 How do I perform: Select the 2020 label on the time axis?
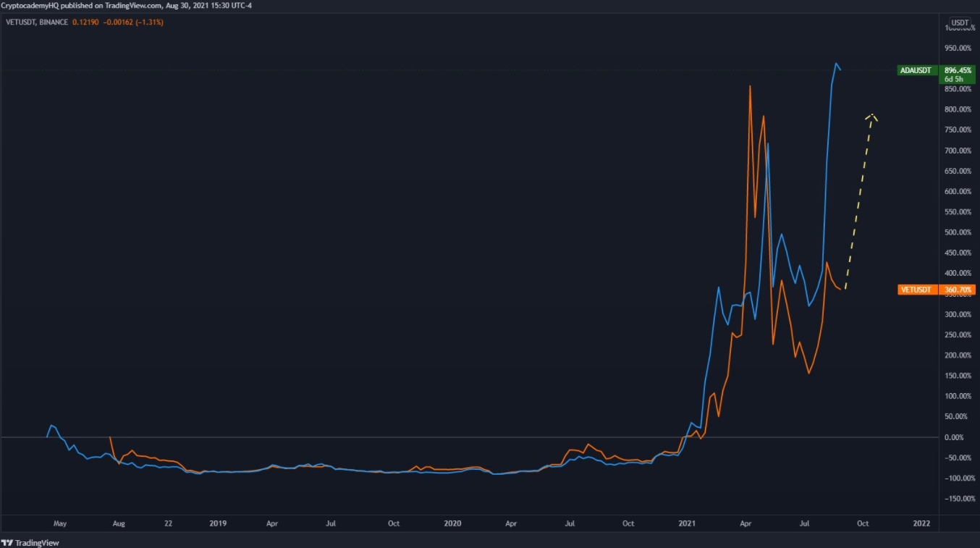coord(452,523)
